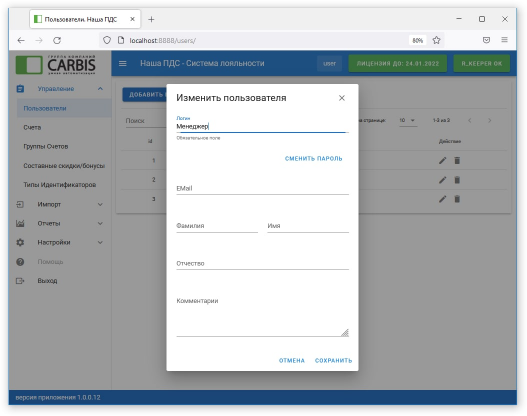Open the rows per page dropdown

coord(408,120)
